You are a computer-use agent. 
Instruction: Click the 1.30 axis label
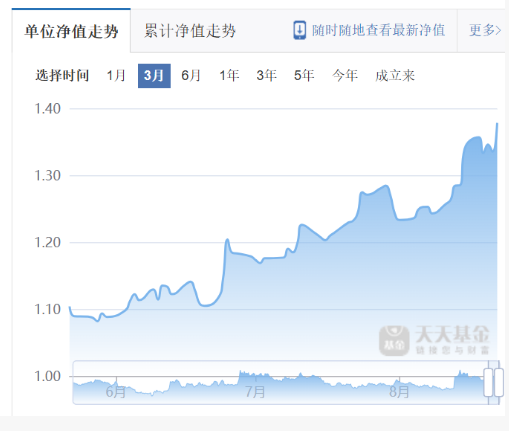point(48,175)
